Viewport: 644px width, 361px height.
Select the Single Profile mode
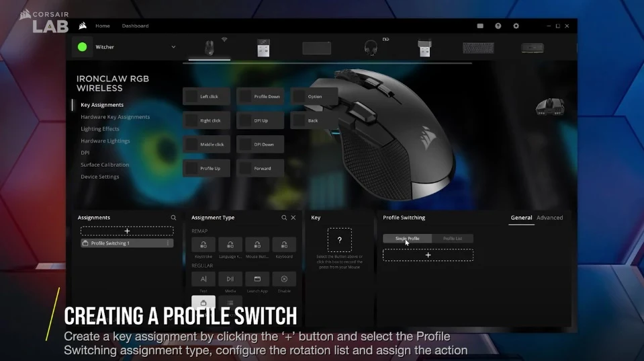(x=407, y=239)
